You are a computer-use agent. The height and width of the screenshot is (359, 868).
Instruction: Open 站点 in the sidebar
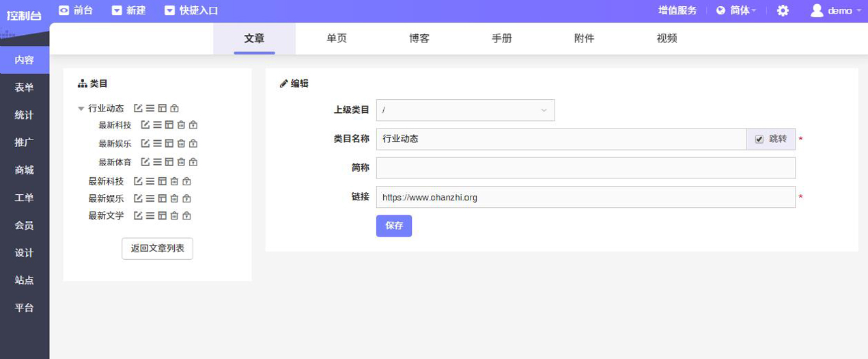click(x=25, y=280)
